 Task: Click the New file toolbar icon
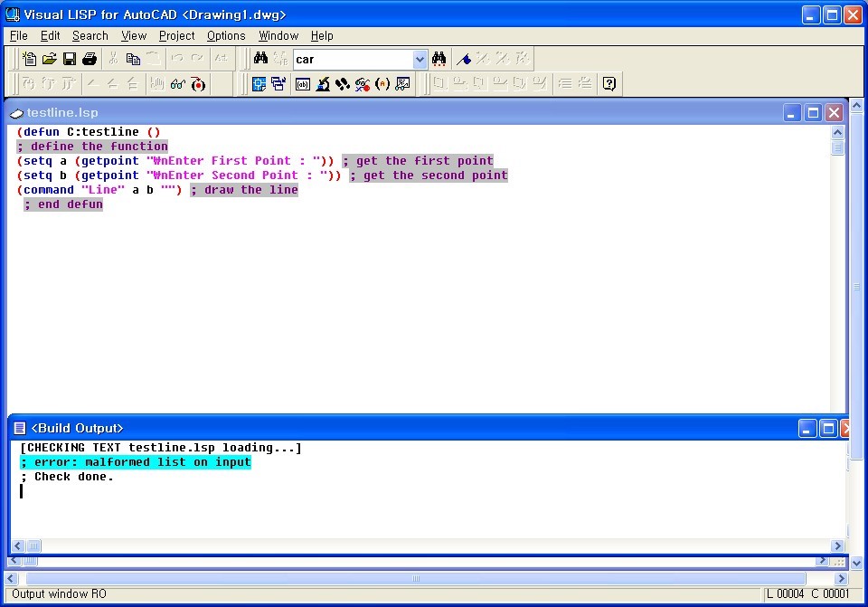click(29, 58)
